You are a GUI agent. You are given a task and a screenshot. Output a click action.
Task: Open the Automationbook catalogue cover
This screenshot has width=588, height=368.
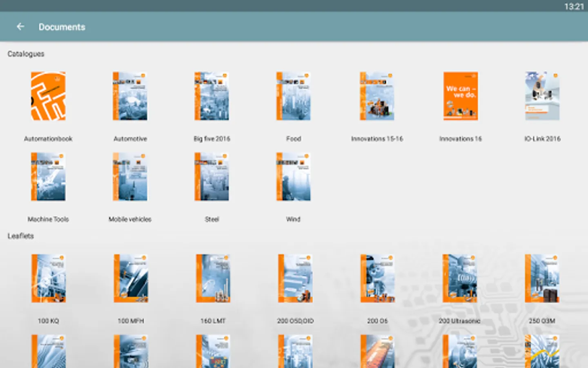48,96
